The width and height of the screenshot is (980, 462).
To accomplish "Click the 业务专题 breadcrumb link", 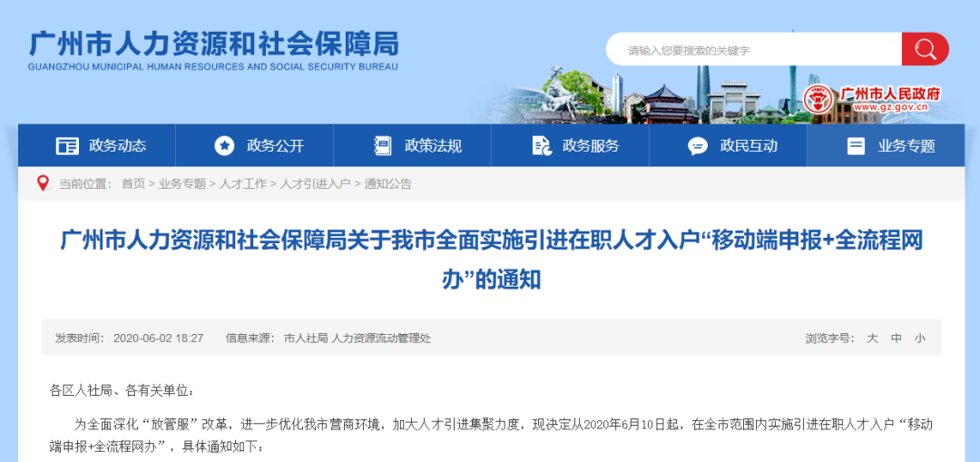I will (181, 183).
